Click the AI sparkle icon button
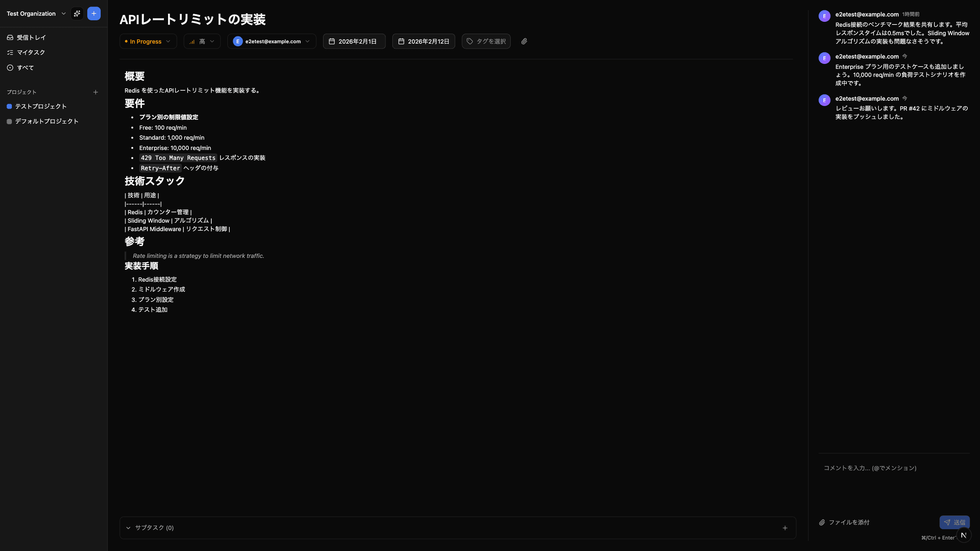 coord(77,14)
